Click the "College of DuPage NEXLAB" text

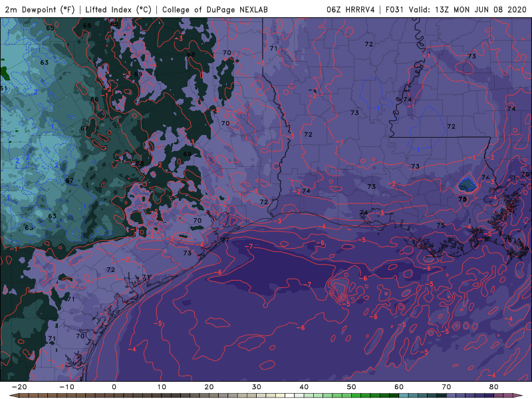(215, 9)
